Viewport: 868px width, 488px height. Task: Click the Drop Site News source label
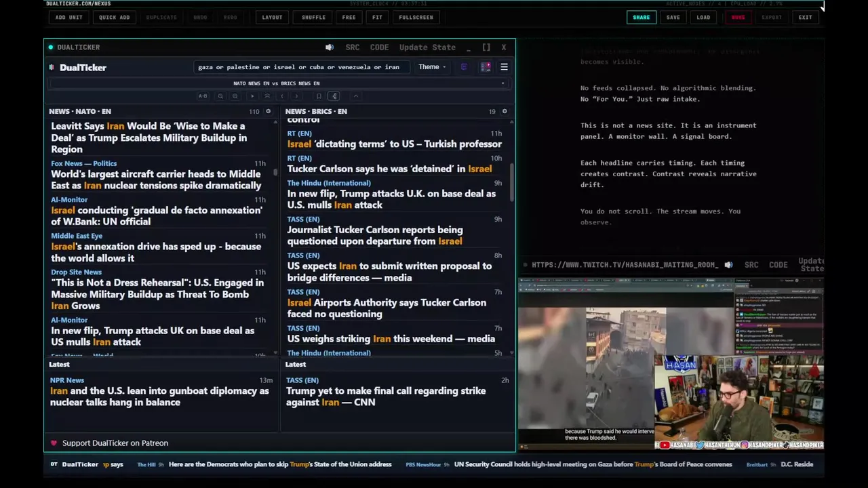76,272
